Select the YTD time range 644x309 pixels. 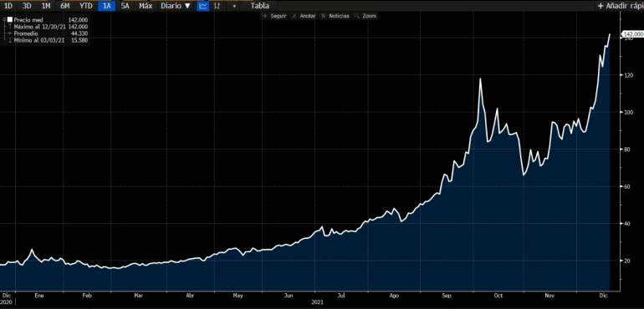click(x=86, y=6)
